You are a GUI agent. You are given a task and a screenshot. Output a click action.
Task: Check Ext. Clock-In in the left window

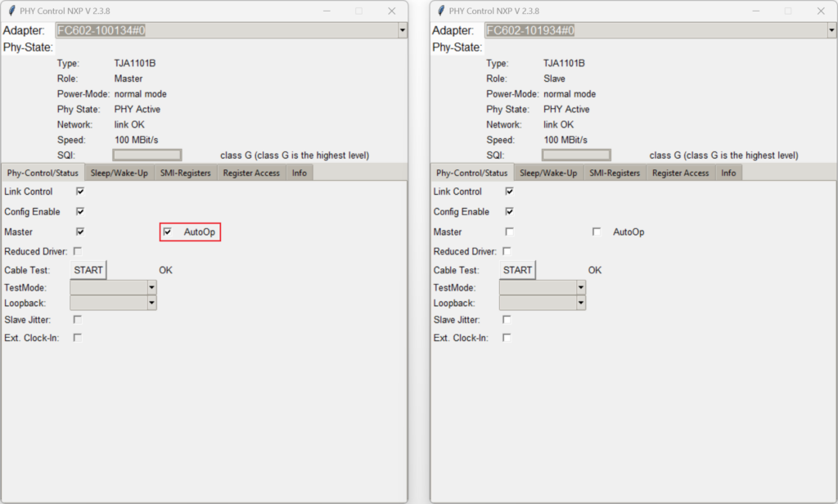[x=78, y=338]
